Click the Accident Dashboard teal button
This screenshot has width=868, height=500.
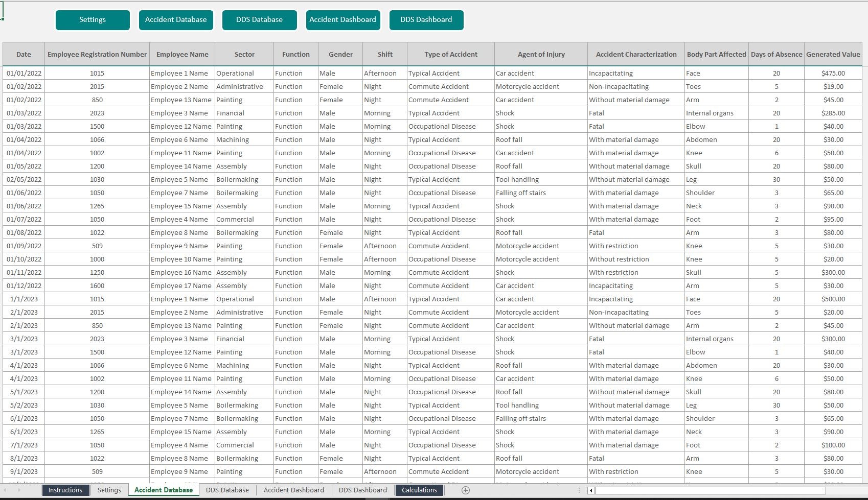pos(343,19)
